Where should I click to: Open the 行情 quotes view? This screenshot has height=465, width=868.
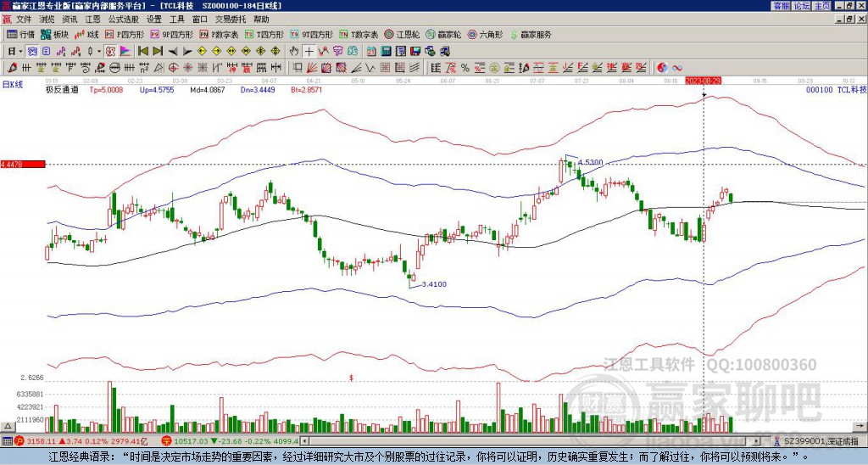[x=21, y=35]
